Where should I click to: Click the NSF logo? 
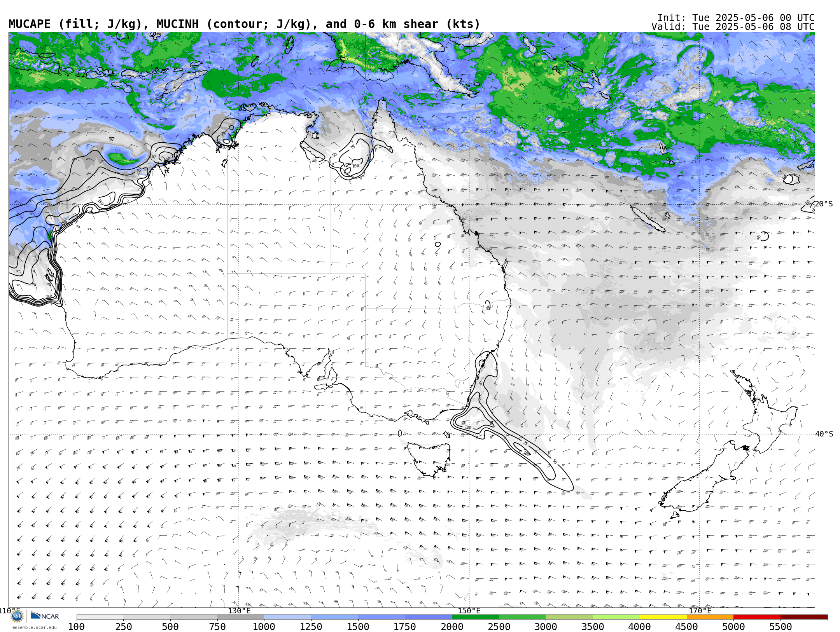pos(17,616)
